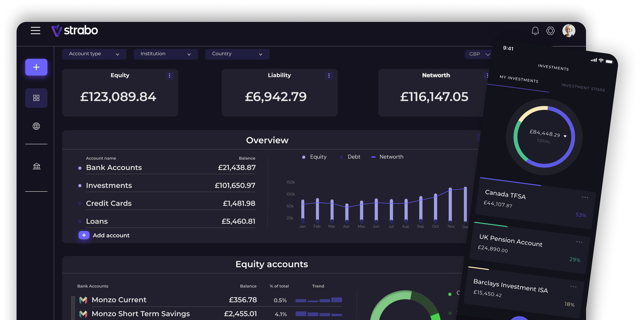Screen dimensions: 644x320
Task: Open the GBP currency selector
Action: (x=478, y=54)
